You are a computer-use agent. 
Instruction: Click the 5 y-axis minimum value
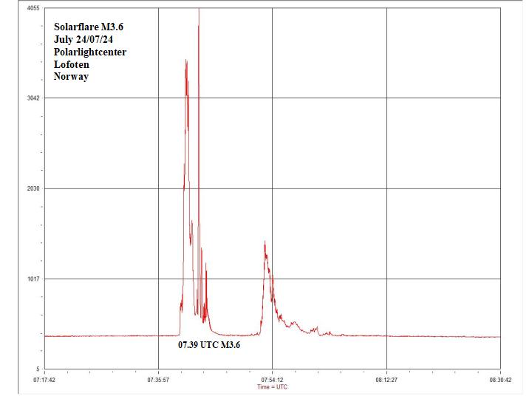click(37, 369)
